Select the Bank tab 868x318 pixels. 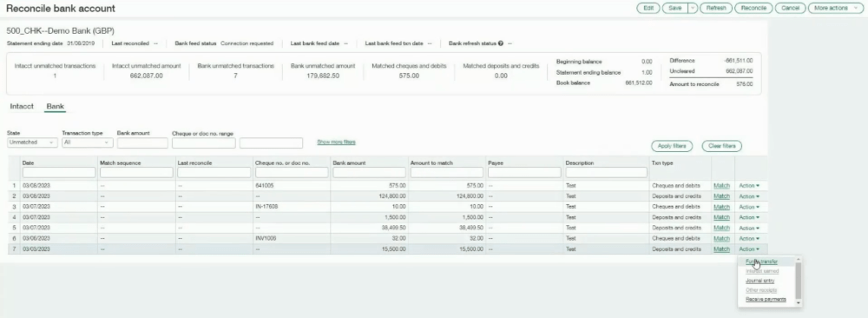(x=55, y=106)
